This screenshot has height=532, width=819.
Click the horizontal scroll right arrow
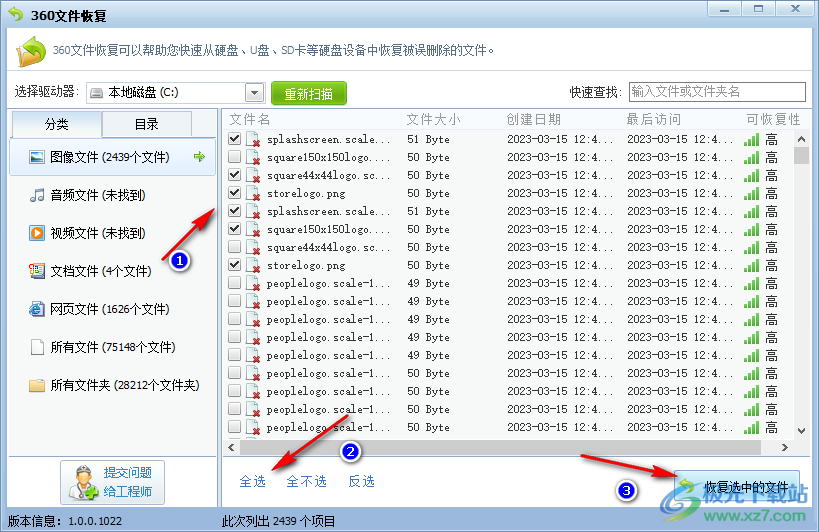[x=785, y=447]
